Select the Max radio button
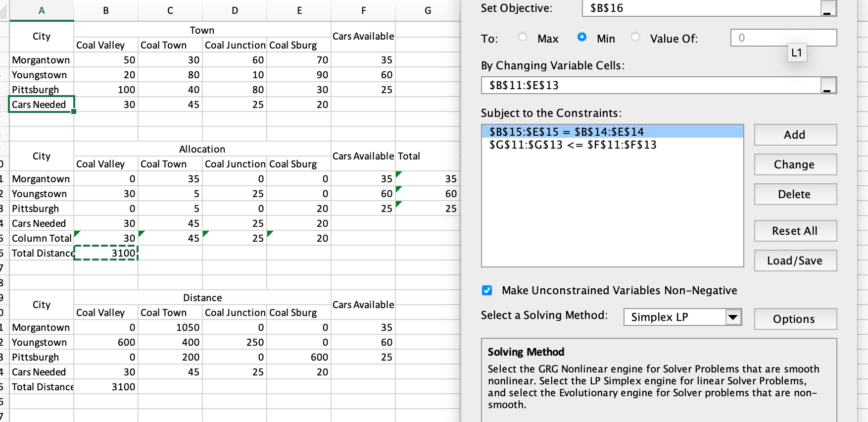This screenshot has height=422, width=868. [x=523, y=37]
